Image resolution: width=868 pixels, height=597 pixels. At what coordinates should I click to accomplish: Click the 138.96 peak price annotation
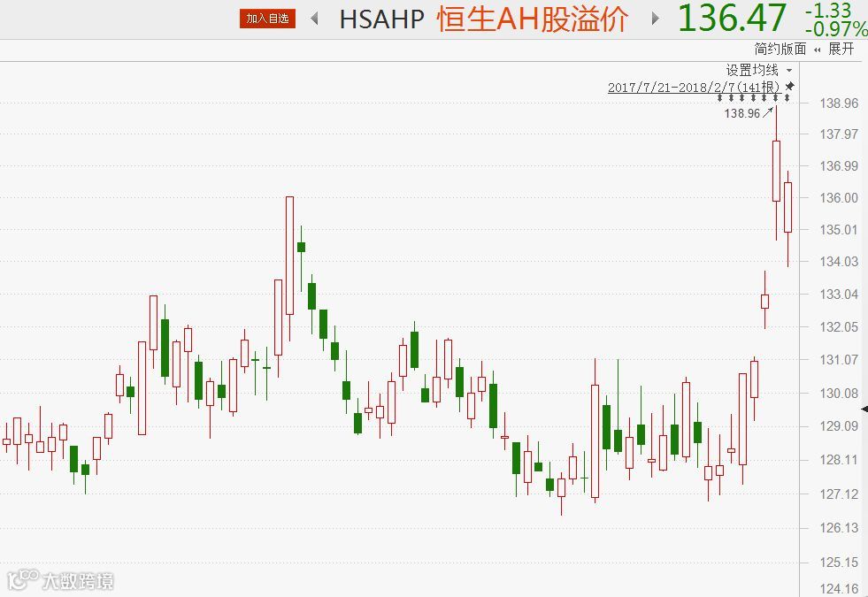[x=742, y=113]
